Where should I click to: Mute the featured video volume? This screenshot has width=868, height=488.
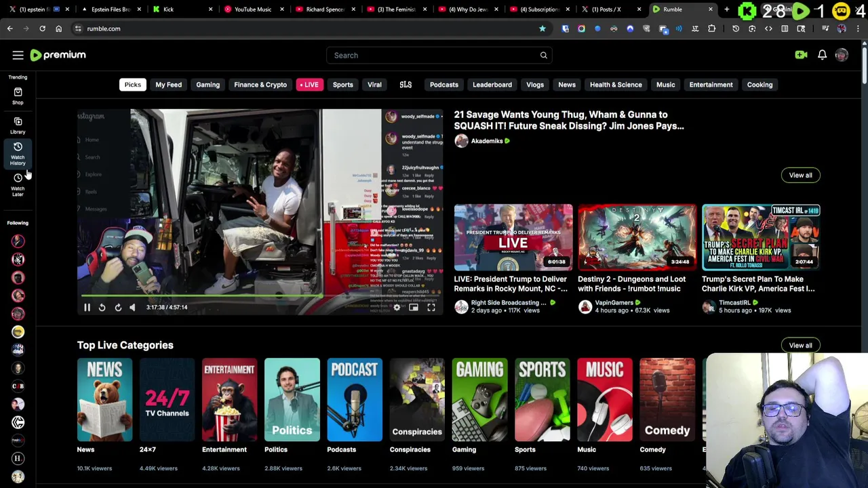(132, 308)
